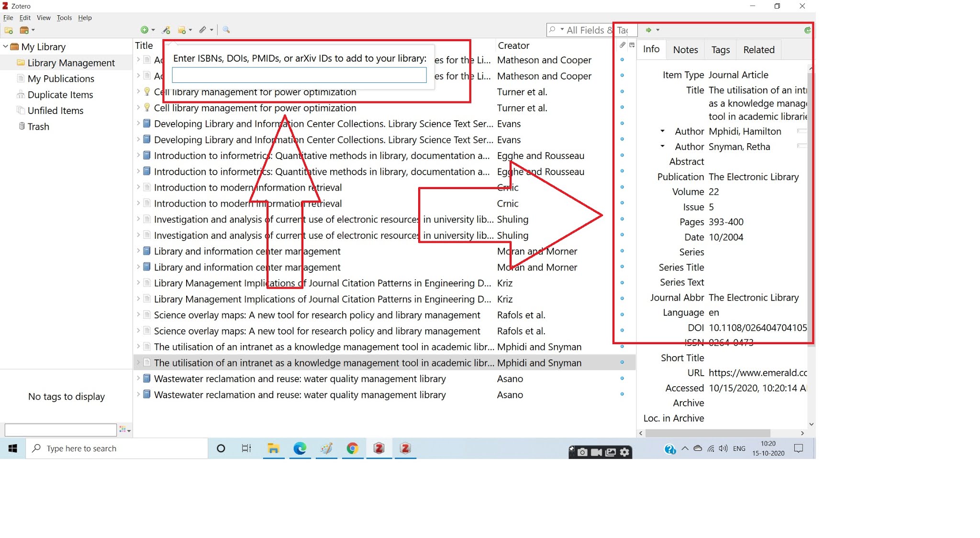The height and width of the screenshot is (538, 980).
Task: Open the New Item dropdown arrow
Action: pyautogui.click(x=153, y=30)
